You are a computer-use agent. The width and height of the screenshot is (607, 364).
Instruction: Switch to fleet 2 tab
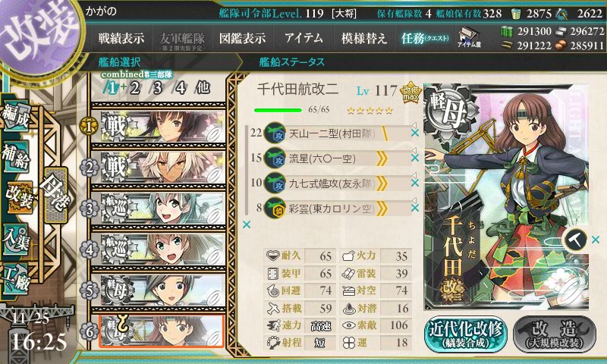[135, 88]
